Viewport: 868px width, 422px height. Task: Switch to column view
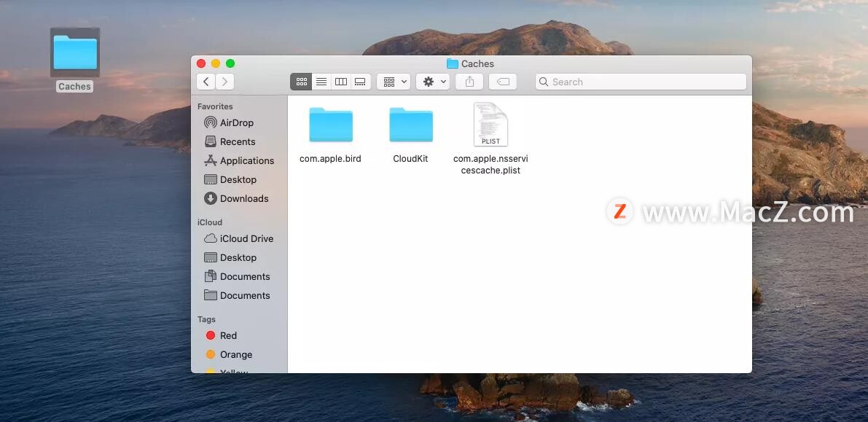[341, 82]
